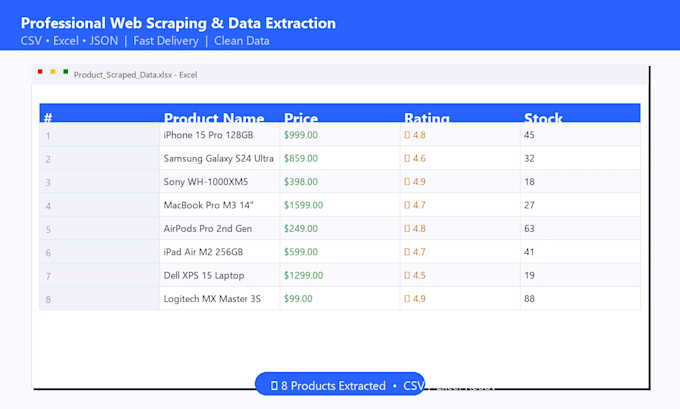Click the 'CSV • Excel • JSON' banner text
This screenshot has width=680, height=409.
tap(69, 41)
